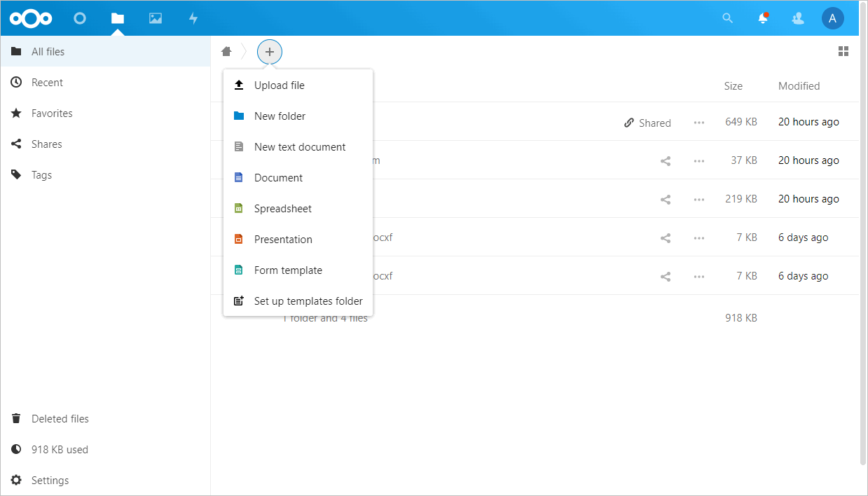Open the Nextcloud logo home

click(32, 18)
